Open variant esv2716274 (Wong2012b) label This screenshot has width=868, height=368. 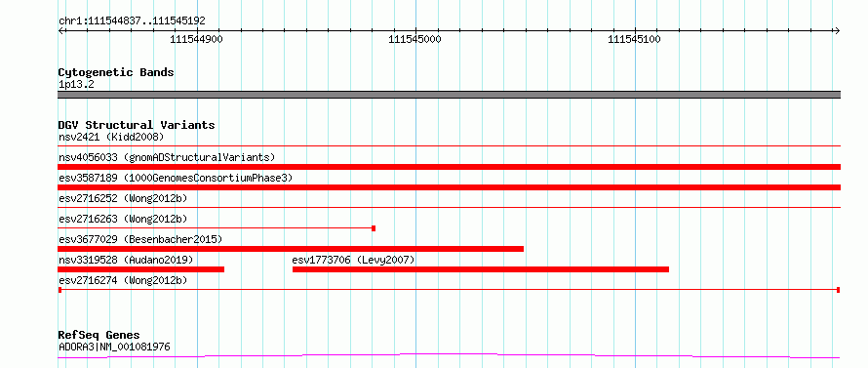(123, 280)
